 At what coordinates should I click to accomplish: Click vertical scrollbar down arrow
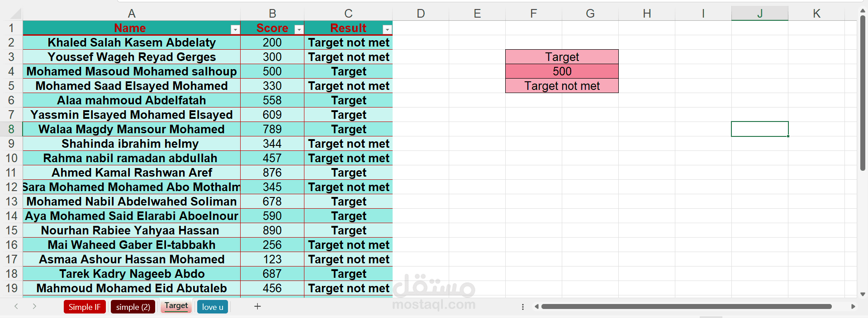863,294
